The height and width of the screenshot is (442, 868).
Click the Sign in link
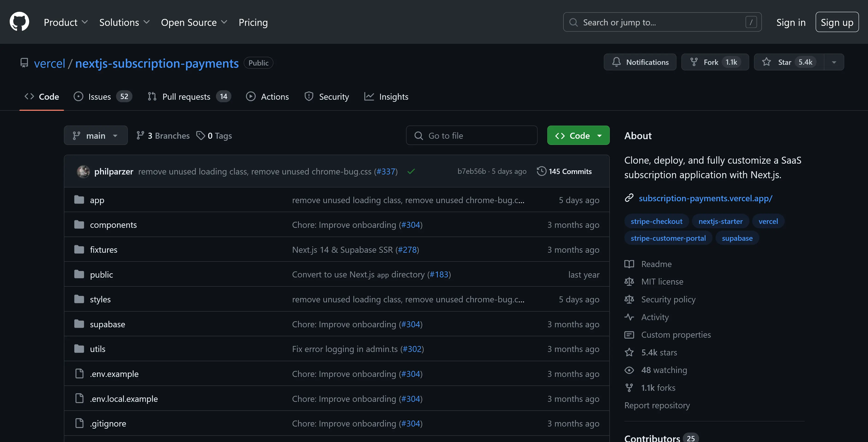click(x=791, y=22)
